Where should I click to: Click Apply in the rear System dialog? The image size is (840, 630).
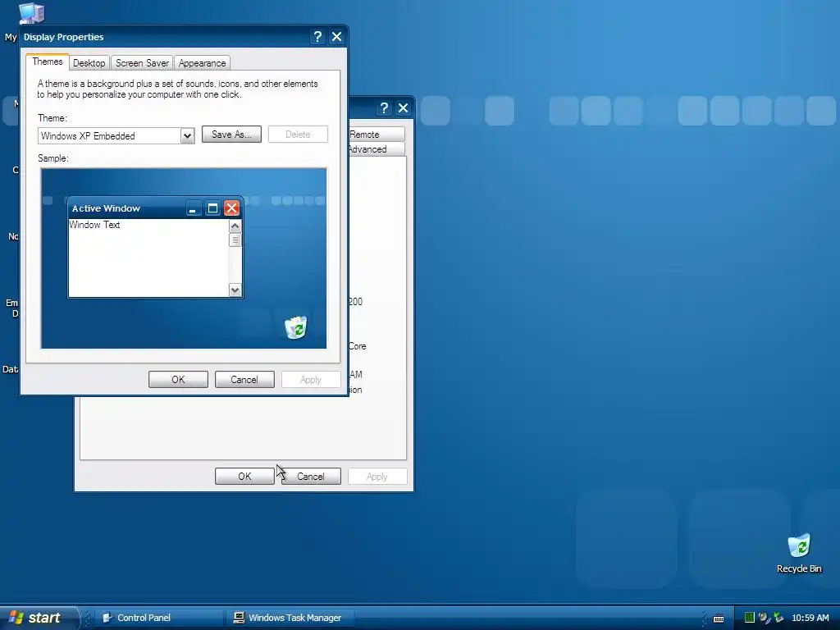click(377, 477)
